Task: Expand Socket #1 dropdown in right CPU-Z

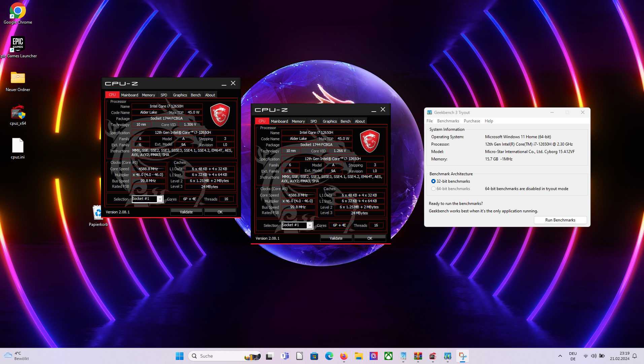Action: click(310, 225)
